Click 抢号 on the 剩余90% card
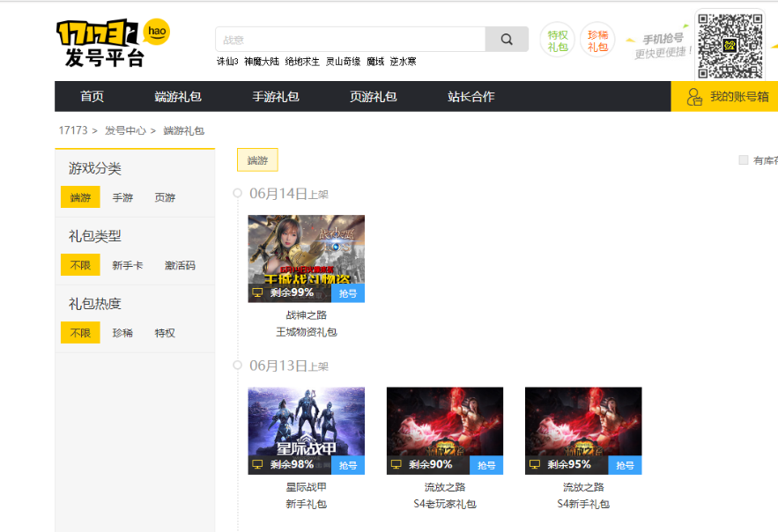The width and height of the screenshot is (778, 532). coord(486,466)
